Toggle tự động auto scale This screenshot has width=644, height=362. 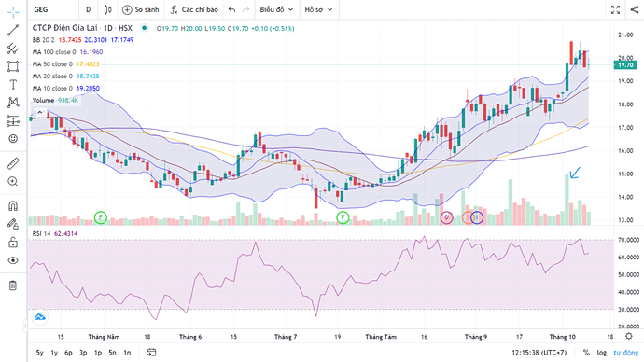pos(626,353)
